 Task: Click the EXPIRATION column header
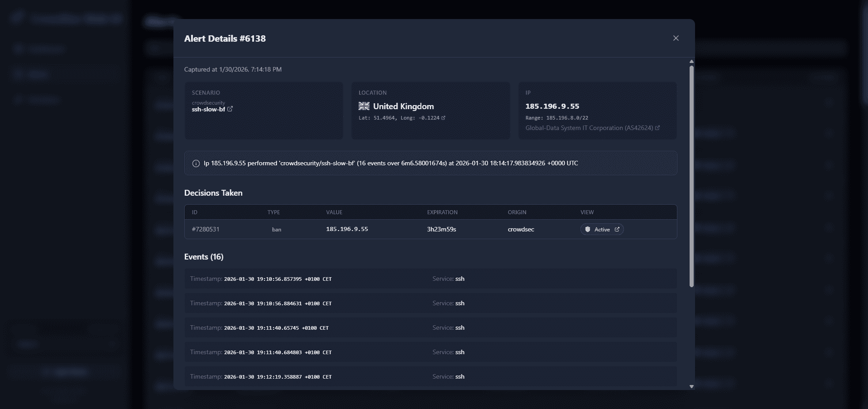click(442, 212)
